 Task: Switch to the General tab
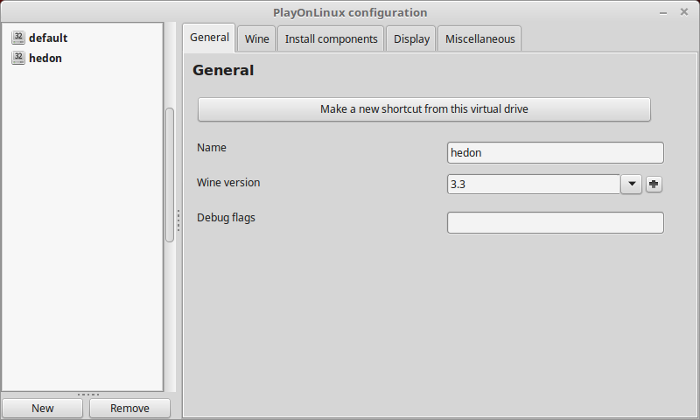pos(209,37)
